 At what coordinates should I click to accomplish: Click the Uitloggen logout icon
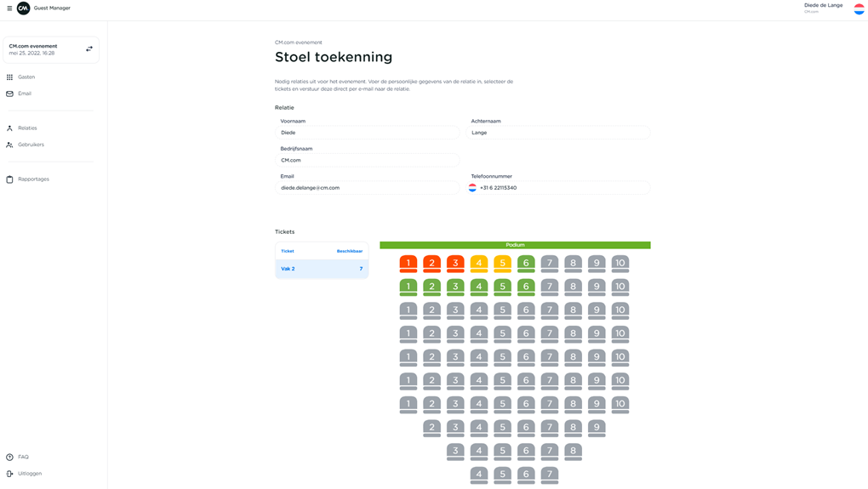(x=10, y=474)
